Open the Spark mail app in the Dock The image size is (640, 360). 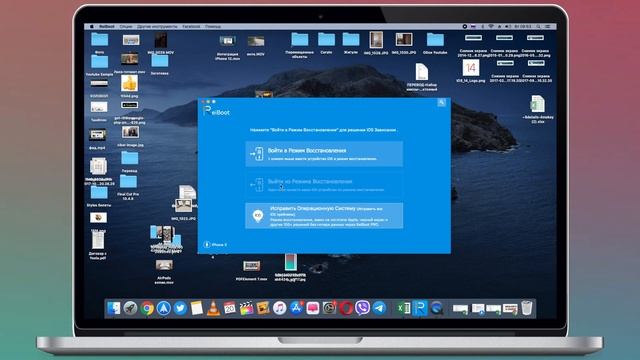click(x=164, y=308)
